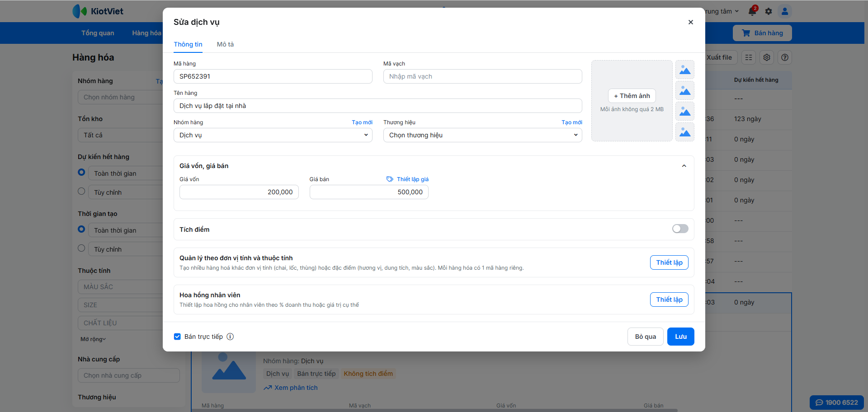Open the user account icon

[785, 11]
